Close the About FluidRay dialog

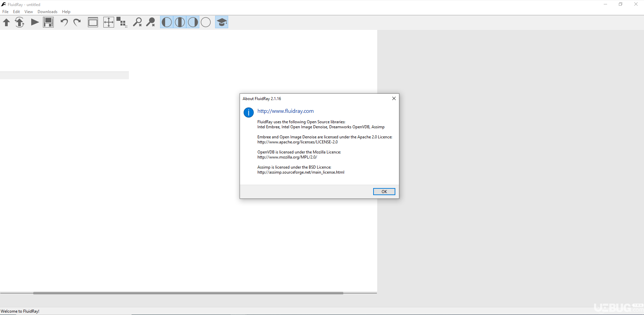[x=394, y=98]
